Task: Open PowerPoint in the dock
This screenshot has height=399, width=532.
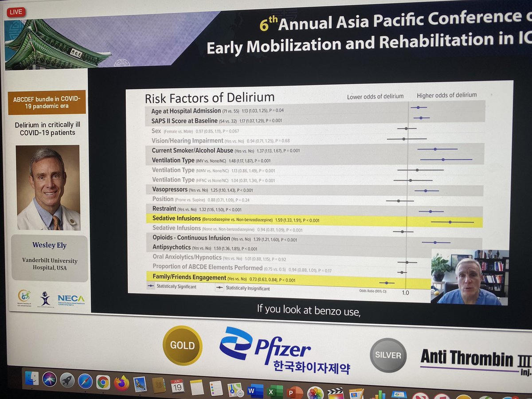Action: click(x=294, y=392)
